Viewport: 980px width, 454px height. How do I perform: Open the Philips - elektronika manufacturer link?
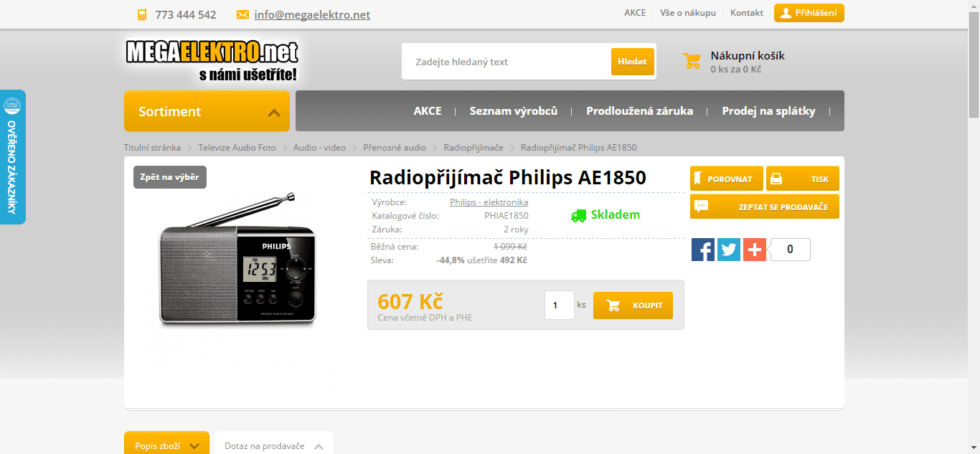489,202
